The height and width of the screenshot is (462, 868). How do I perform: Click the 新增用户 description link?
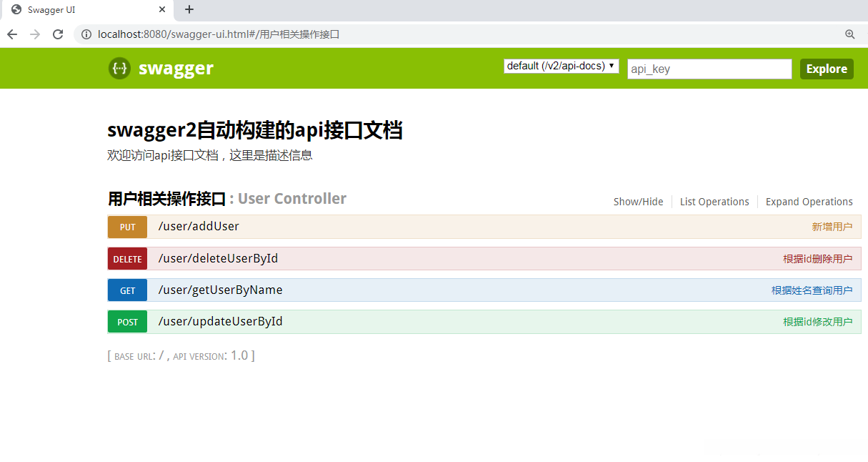(x=832, y=227)
